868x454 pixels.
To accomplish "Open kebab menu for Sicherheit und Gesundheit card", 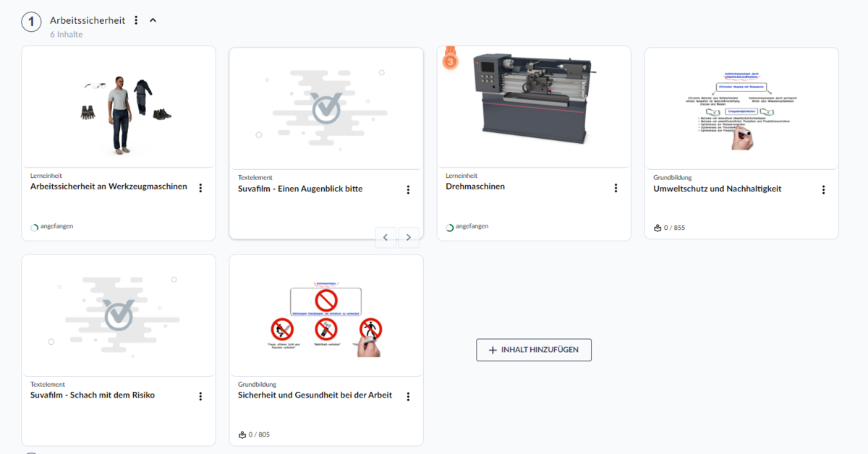I will (408, 397).
